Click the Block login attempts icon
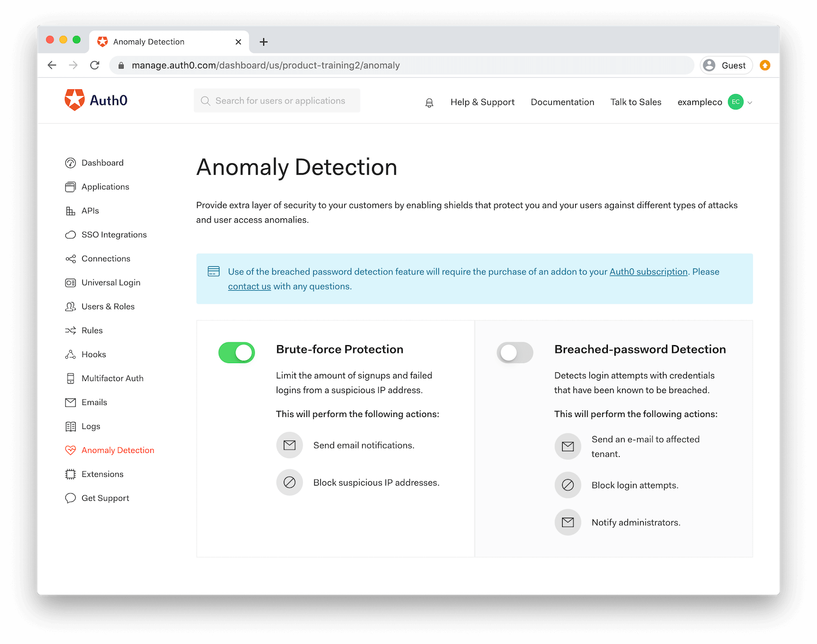This screenshot has width=817, height=644. 568,485
